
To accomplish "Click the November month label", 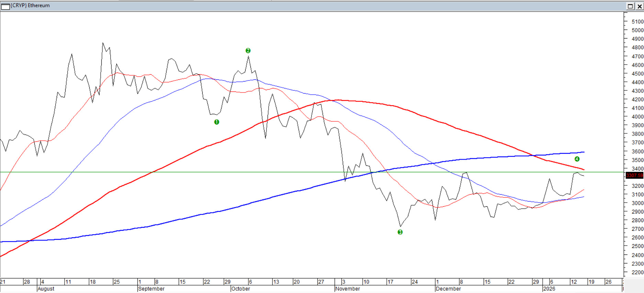I will (348, 289).
